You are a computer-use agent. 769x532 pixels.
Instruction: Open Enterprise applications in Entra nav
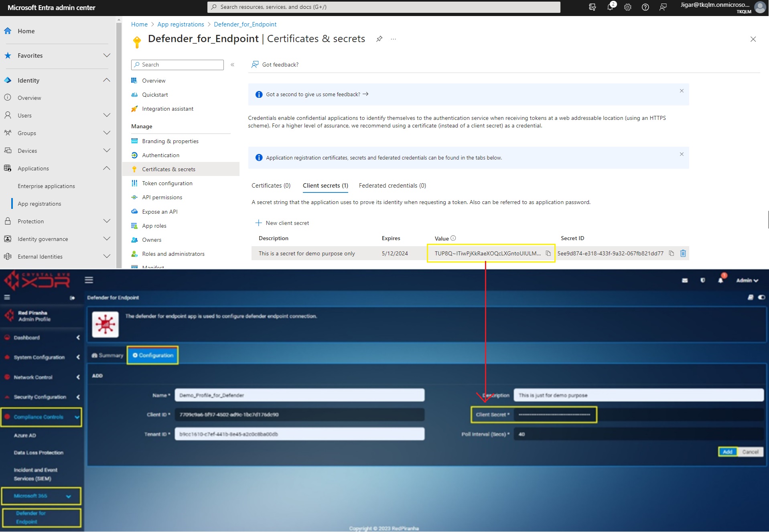46,186
